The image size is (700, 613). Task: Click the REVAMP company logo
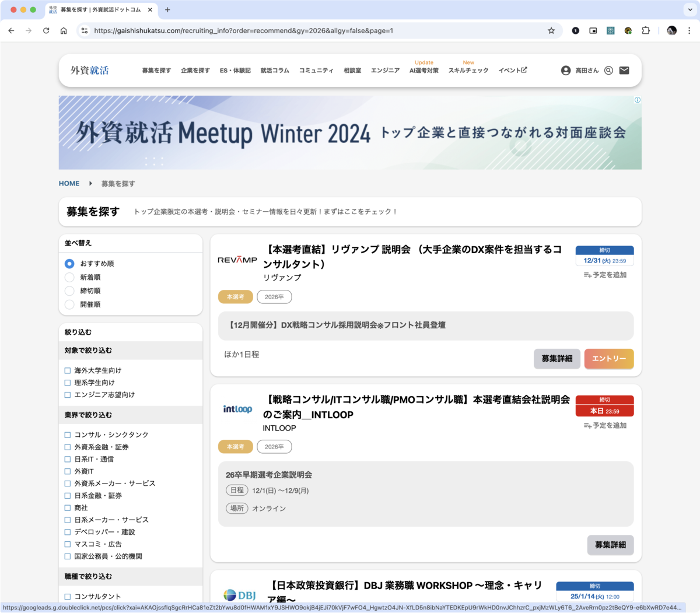[x=237, y=260]
